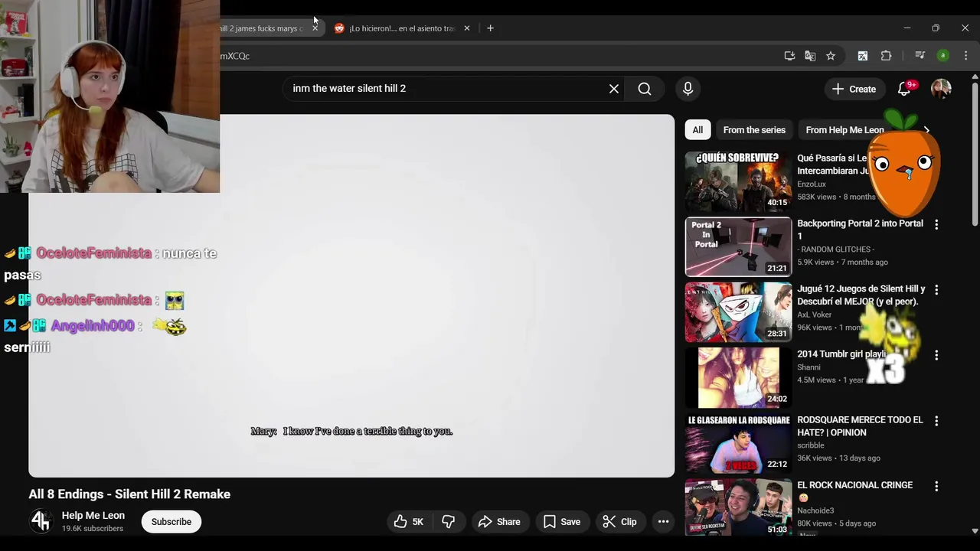Open the media controls music icon
Screen dimensions: 980x551
920,56
